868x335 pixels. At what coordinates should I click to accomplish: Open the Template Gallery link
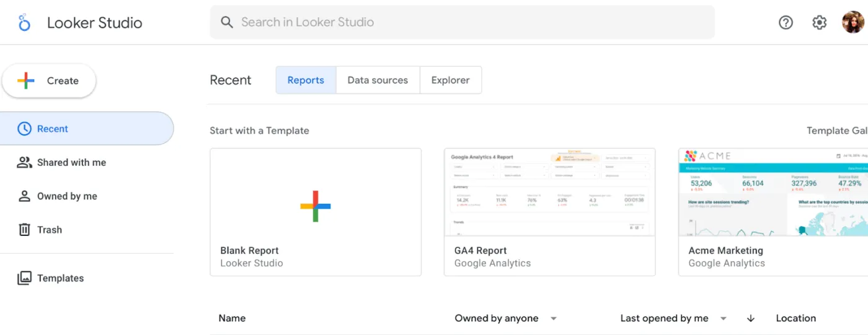837,131
